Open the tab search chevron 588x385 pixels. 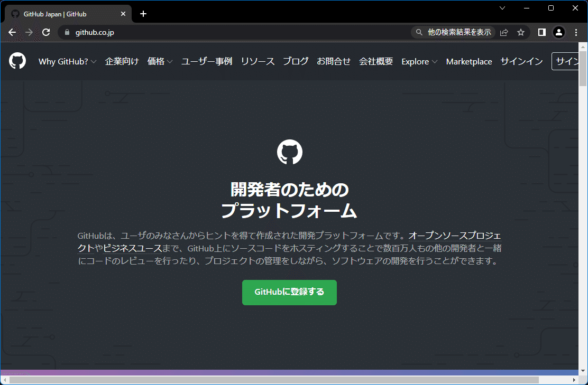coord(502,8)
